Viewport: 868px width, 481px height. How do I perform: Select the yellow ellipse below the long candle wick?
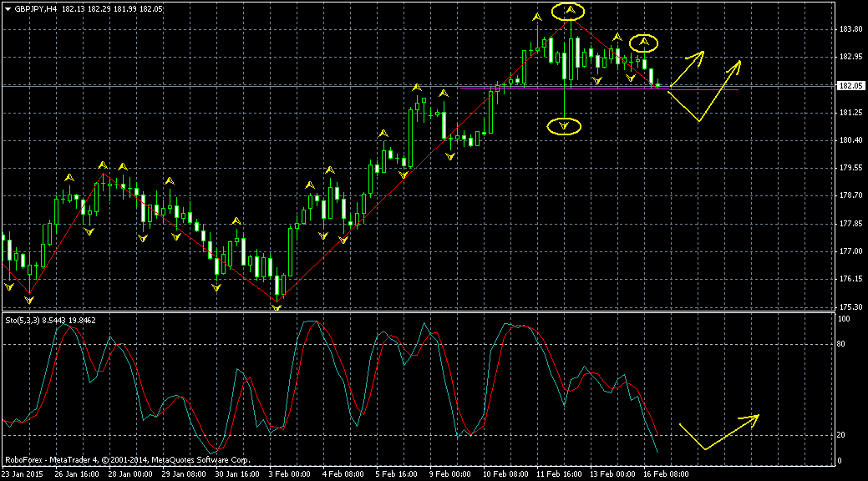[x=565, y=126]
